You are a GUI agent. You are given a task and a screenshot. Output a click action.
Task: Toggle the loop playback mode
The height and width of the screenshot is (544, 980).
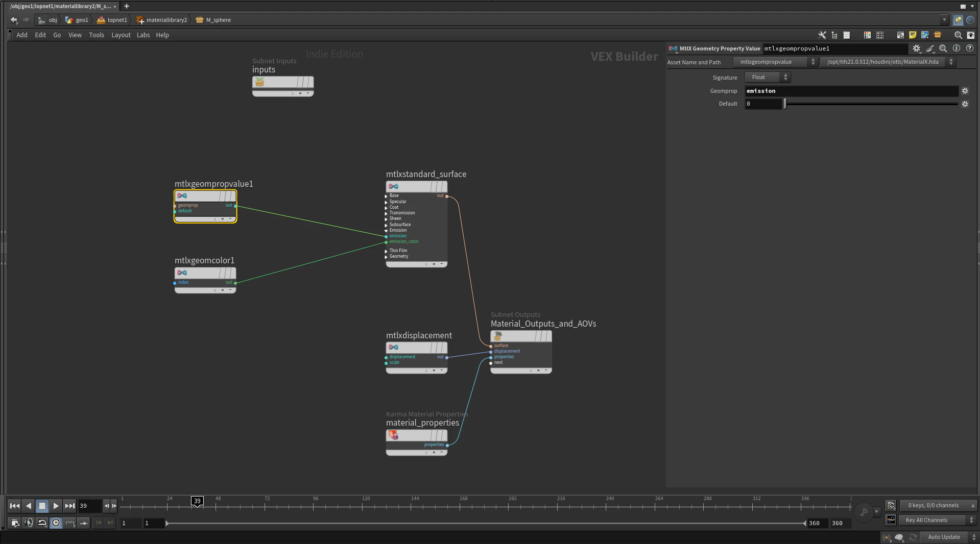pyautogui.click(x=42, y=523)
